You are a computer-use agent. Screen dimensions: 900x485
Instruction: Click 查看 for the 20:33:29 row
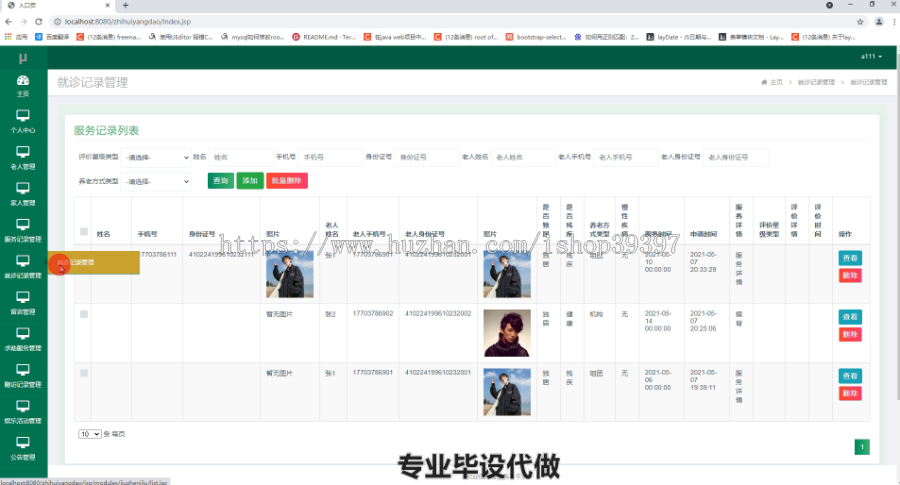click(x=849, y=258)
